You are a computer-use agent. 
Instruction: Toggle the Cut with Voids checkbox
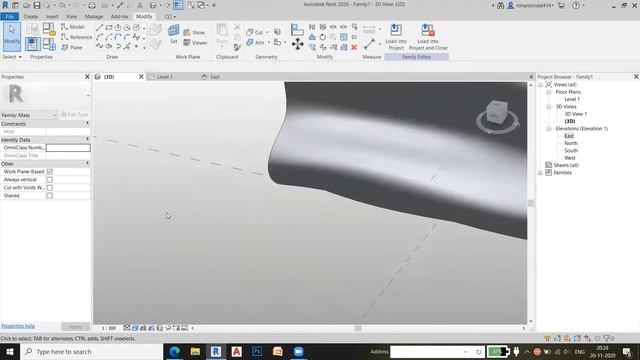(x=50, y=188)
